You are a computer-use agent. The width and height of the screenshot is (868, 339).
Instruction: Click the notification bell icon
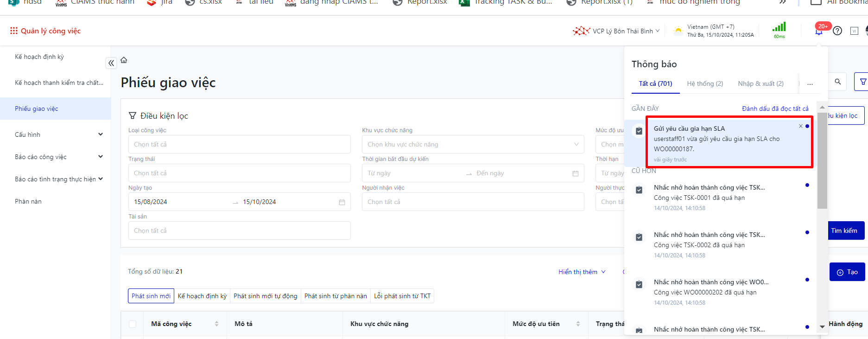(819, 31)
